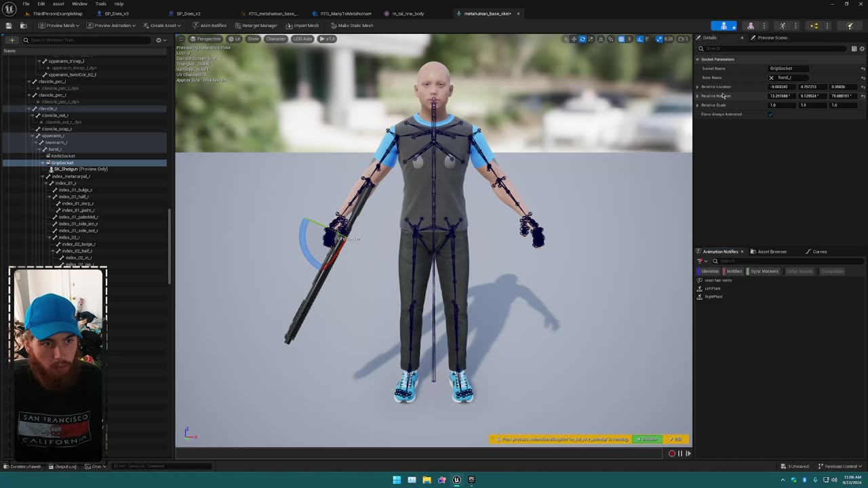This screenshot has width=868, height=488.
Task: Open the Lit view mode menu
Action: pyautogui.click(x=234, y=39)
